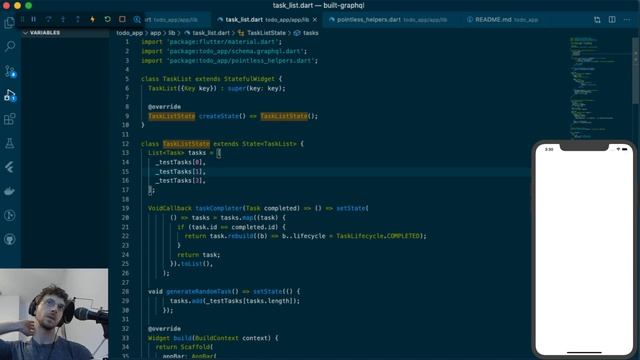Open the Source Control view

coord(9,71)
